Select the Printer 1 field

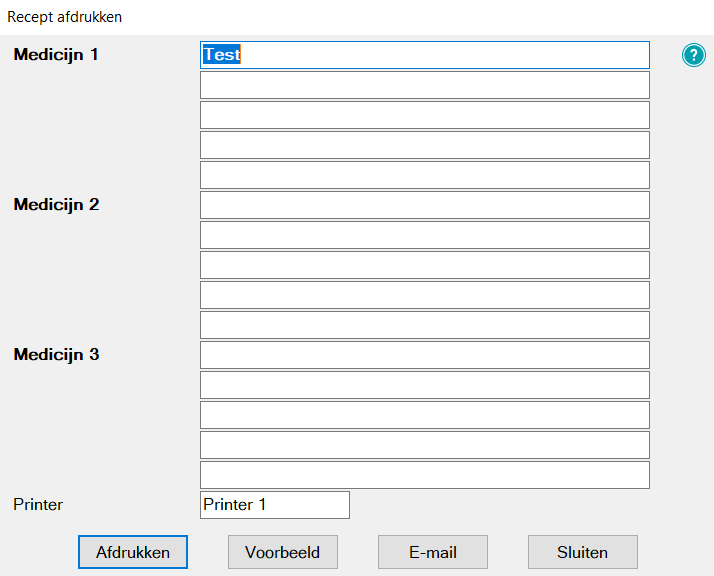[x=275, y=505]
